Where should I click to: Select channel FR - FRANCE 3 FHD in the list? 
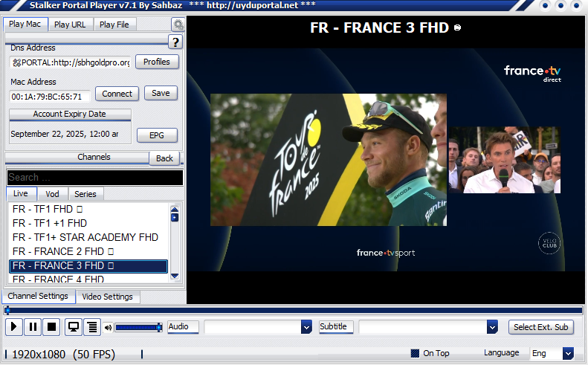[x=88, y=266]
